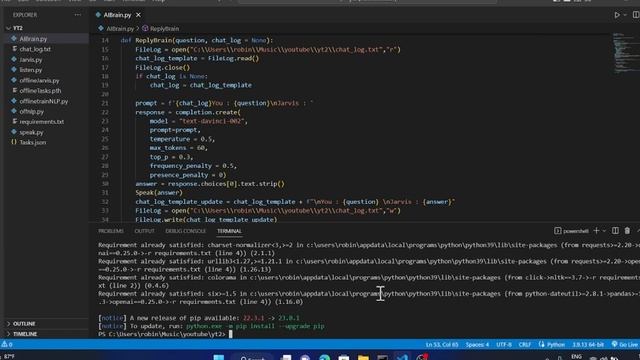This screenshot has width=640, height=360.
Task: Change file encoding UTF-8
Action: (504, 345)
